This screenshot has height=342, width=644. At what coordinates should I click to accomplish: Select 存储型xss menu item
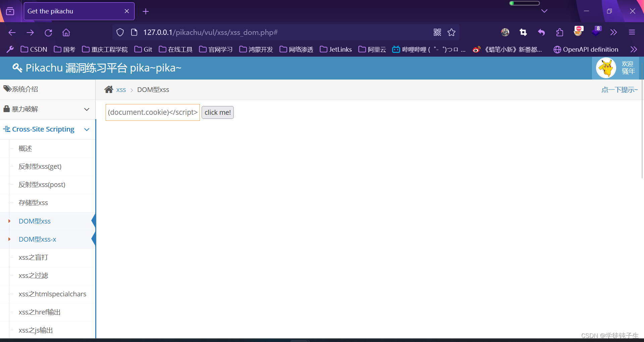33,203
